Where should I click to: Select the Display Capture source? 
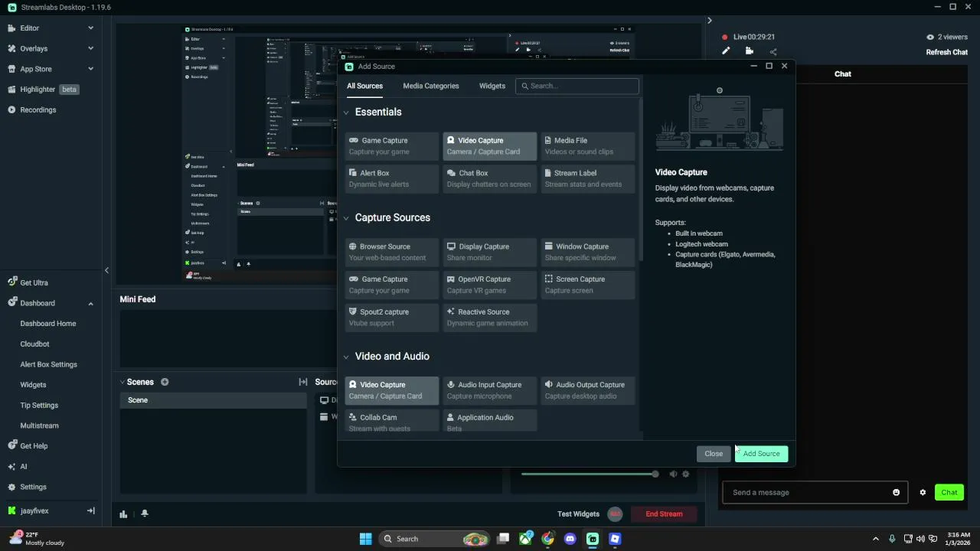point(490,252)
